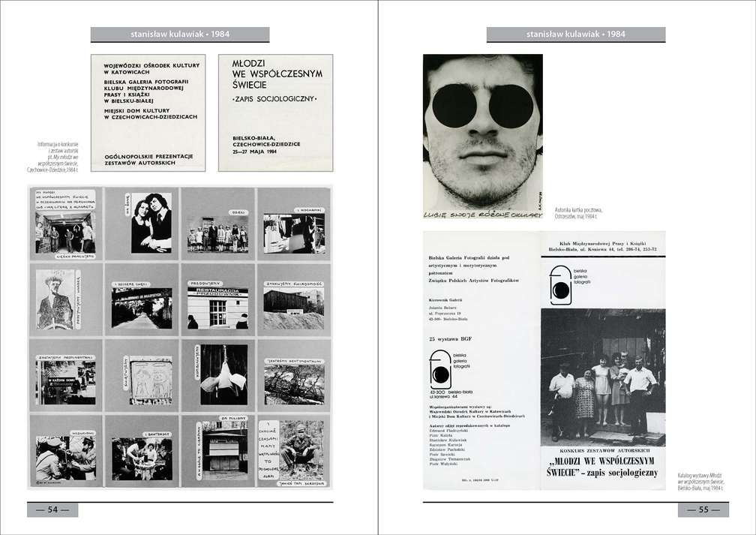
Task: Select caption 'Autorska kartka pocztowa, Ostrzeszów, maj 1984 r.'
Action: (x=578, y=213)
